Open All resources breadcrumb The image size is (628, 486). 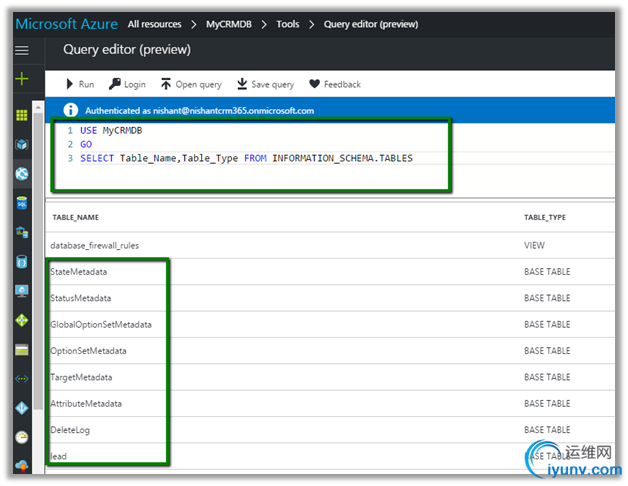tap(155, 24)
